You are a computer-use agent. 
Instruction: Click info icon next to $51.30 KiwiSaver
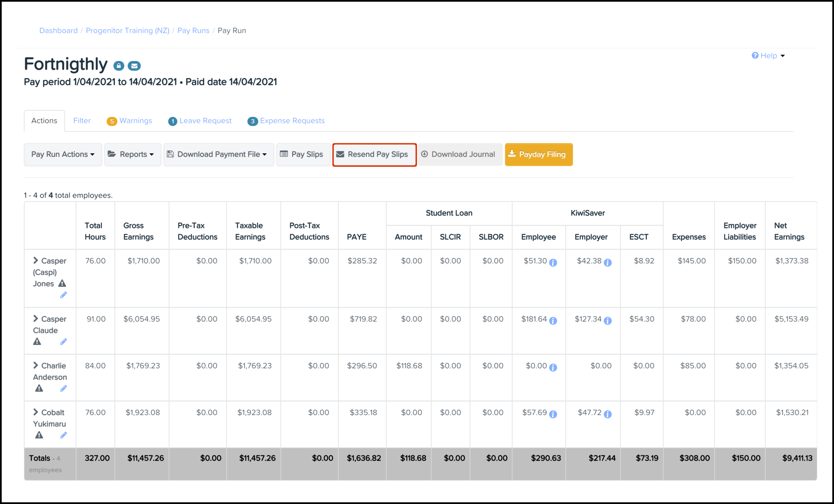click(x=553, y=263)
